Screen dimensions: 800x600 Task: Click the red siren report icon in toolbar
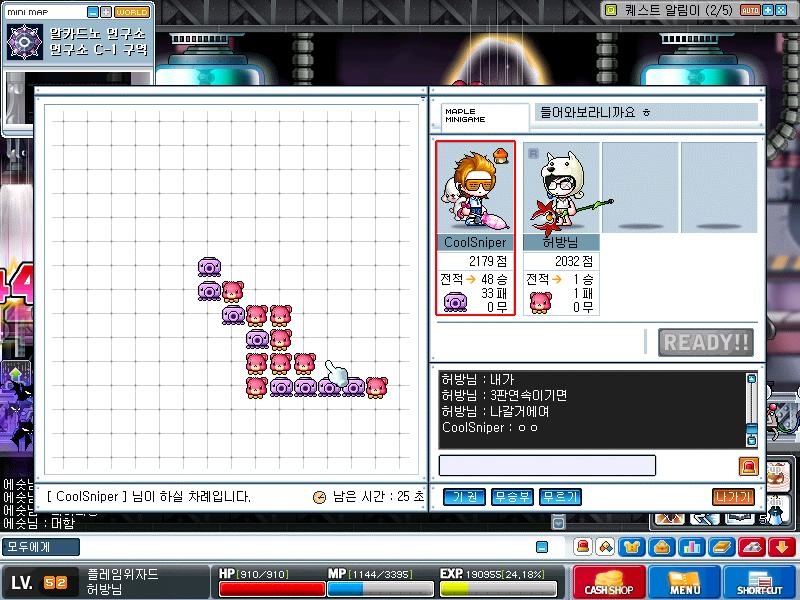(583, 547)
